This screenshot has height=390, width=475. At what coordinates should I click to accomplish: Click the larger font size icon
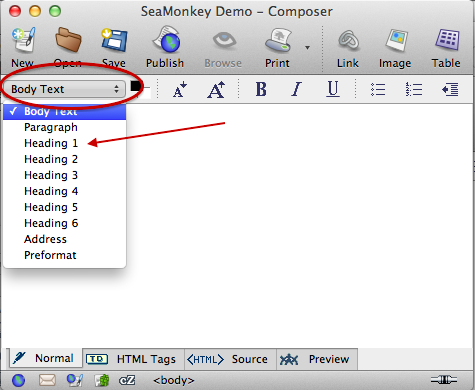(x=216, y=89)
